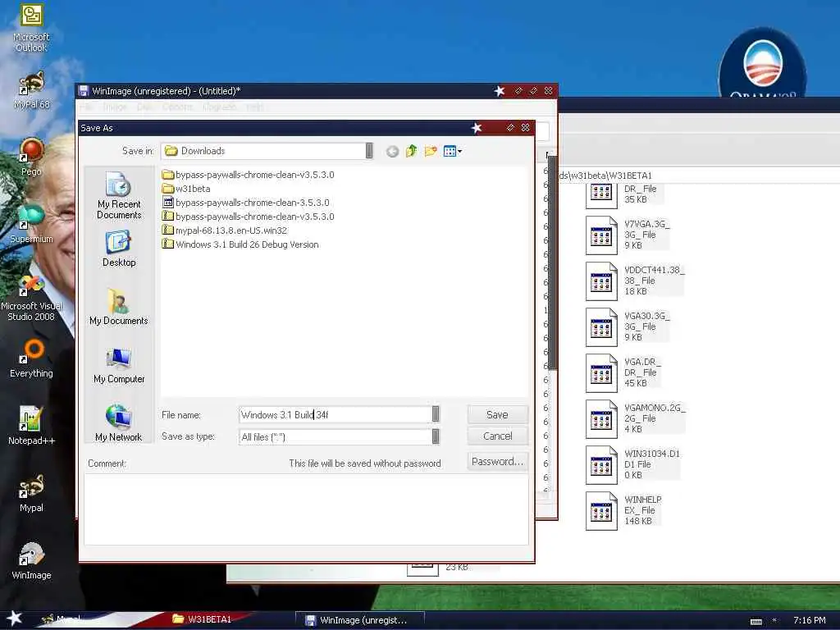840x630 pixels.
Task: Select VGA.DR_ file in W31BETA1 window
Action: coord(623,373)
